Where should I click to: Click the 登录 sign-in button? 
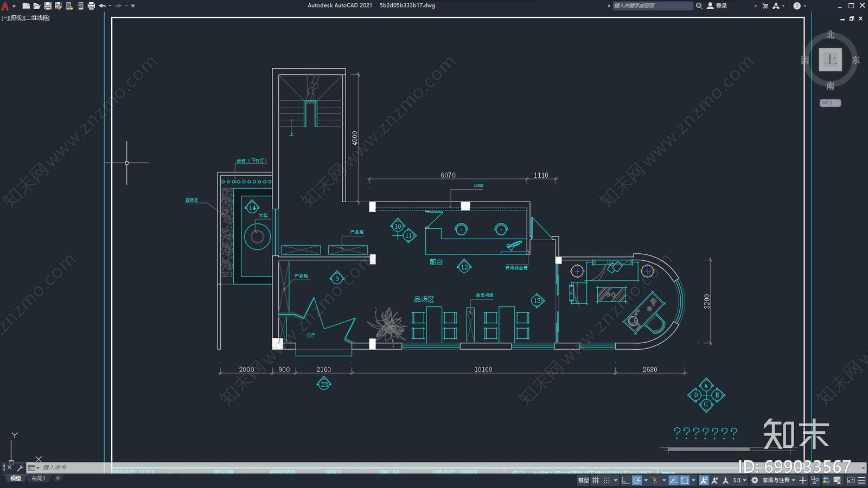tap(717, 5)
